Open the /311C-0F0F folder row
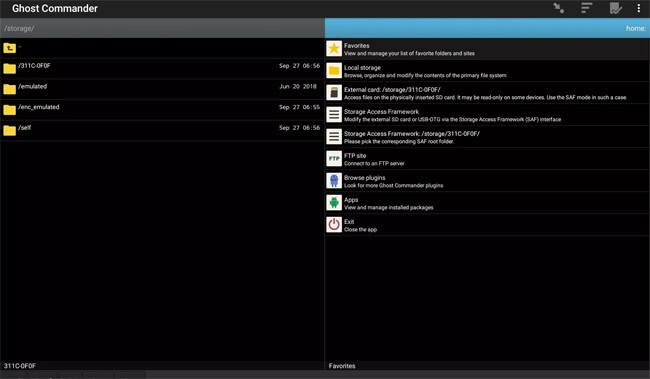Viewport: 650px width, 379px height. pyautogui.click(x=162, y=69)
